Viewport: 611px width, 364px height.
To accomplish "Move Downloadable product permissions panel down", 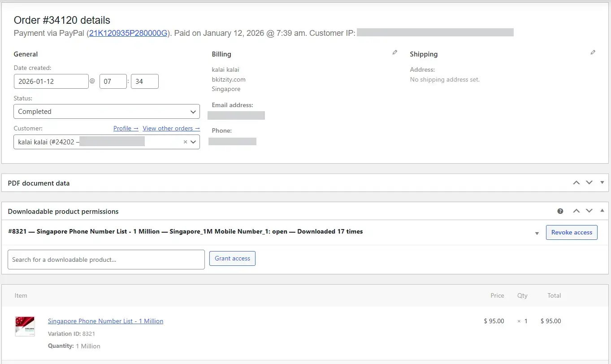I will (x=589, y=211).
